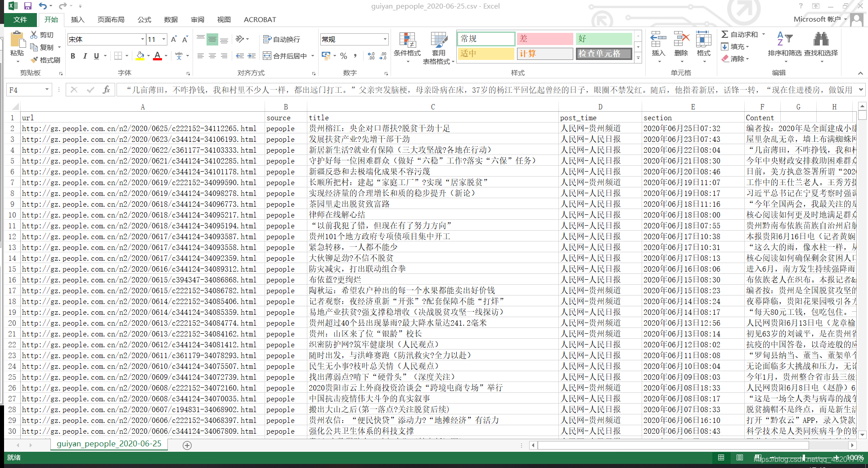This screenshot has width=868, height=468.
Task: Click the Fill (填充) button
Action: 735,46
